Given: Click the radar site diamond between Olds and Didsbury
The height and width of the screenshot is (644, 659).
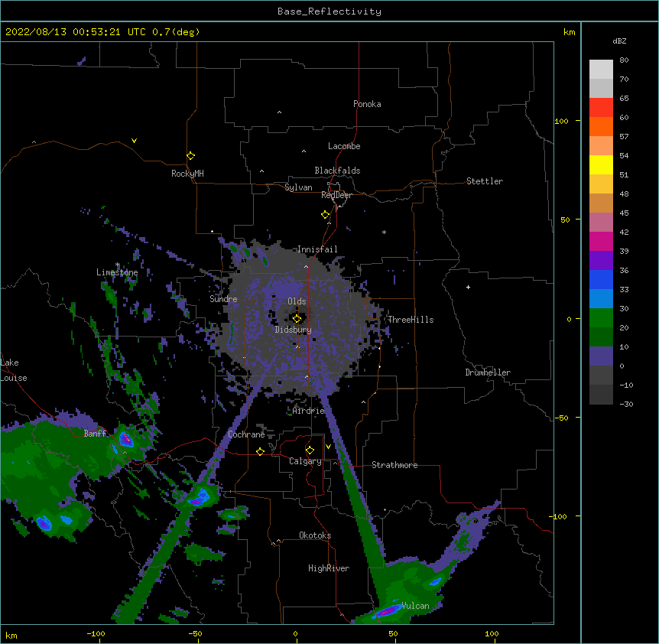Looking at the screenshot, I should [297, 319].
